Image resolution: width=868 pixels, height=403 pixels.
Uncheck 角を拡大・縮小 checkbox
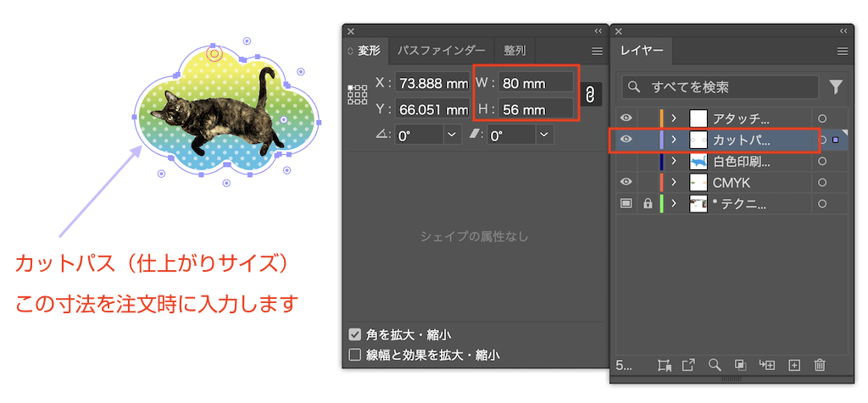click(x=355, y=334)
